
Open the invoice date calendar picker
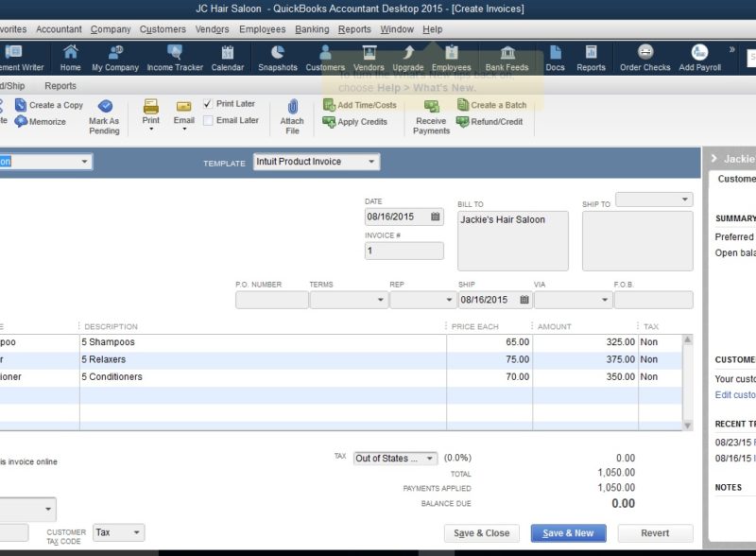point(436,217)
